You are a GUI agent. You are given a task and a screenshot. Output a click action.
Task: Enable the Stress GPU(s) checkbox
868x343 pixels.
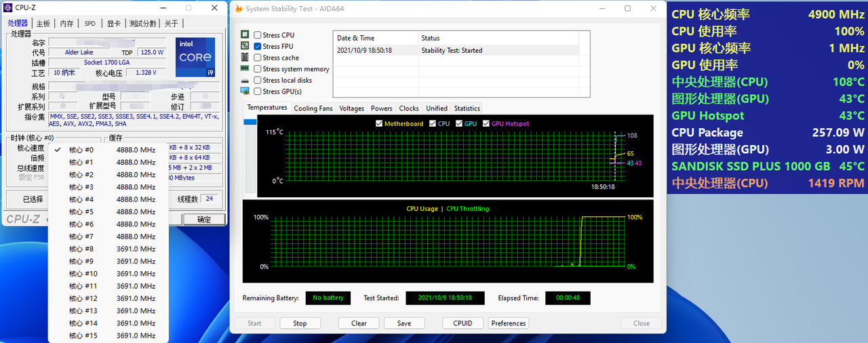258,92
